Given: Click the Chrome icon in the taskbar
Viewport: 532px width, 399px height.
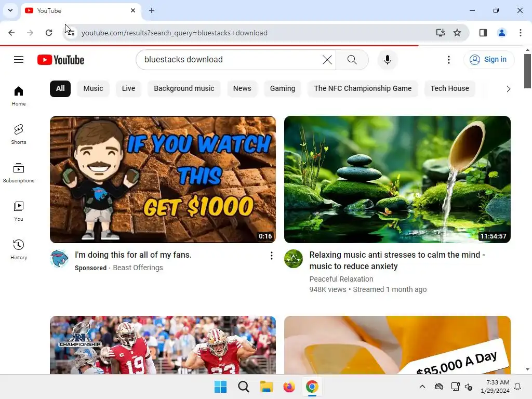Looking at the screenshot, I should pos(312,387).
